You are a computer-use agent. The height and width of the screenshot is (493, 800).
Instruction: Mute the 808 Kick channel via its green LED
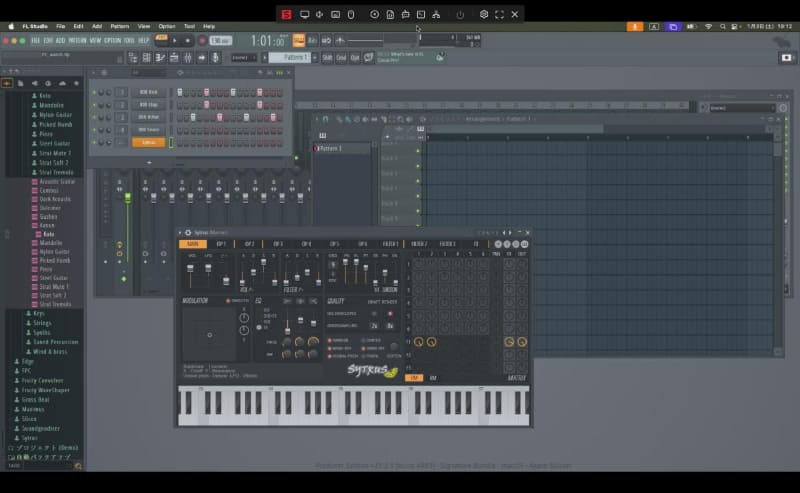coord(94,92)
